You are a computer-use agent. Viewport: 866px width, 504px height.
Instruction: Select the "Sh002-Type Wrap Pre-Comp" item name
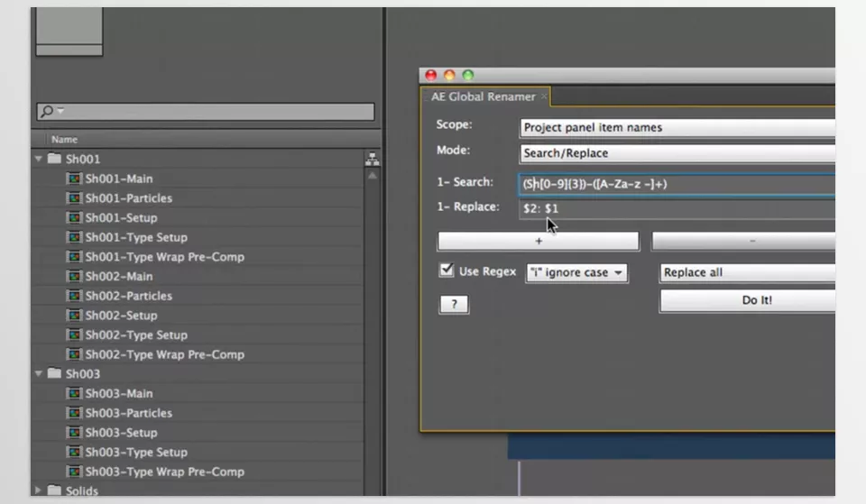click(164, 354)
